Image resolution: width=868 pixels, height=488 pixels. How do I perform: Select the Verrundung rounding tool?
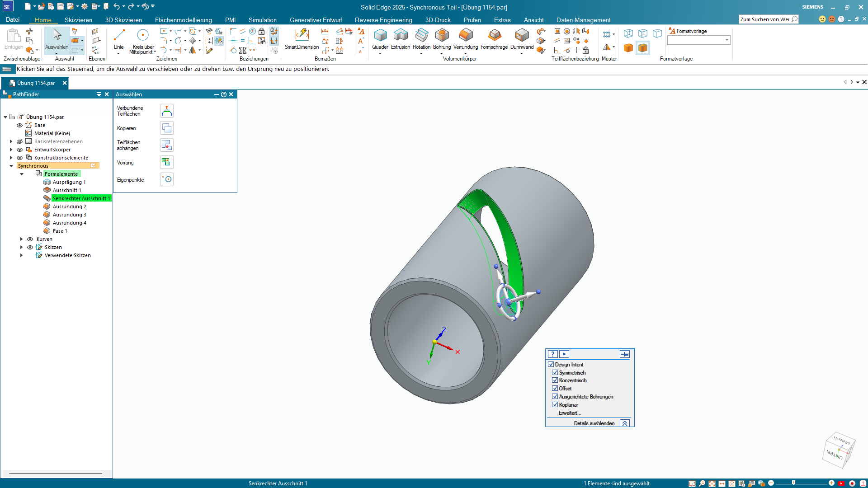[466, 35]
